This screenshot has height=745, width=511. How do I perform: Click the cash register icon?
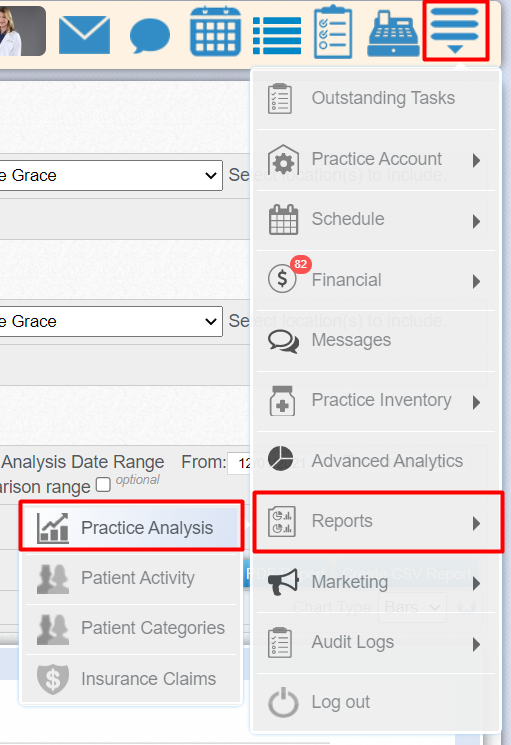click(393, 34)
